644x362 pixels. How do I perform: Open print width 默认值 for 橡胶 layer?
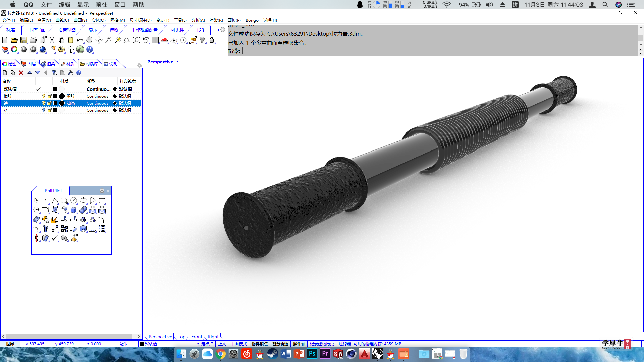click(x=125, y=96)
